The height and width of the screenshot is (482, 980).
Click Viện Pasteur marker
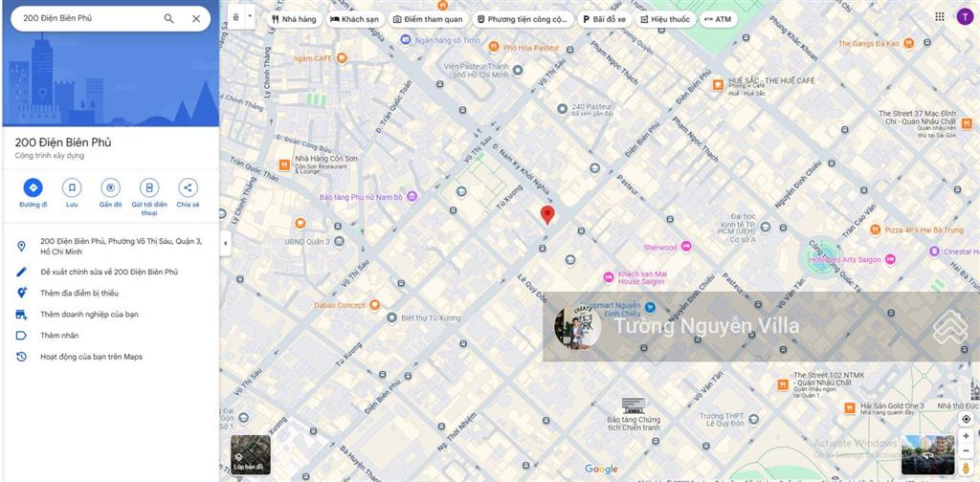click(x=518, y=70)
